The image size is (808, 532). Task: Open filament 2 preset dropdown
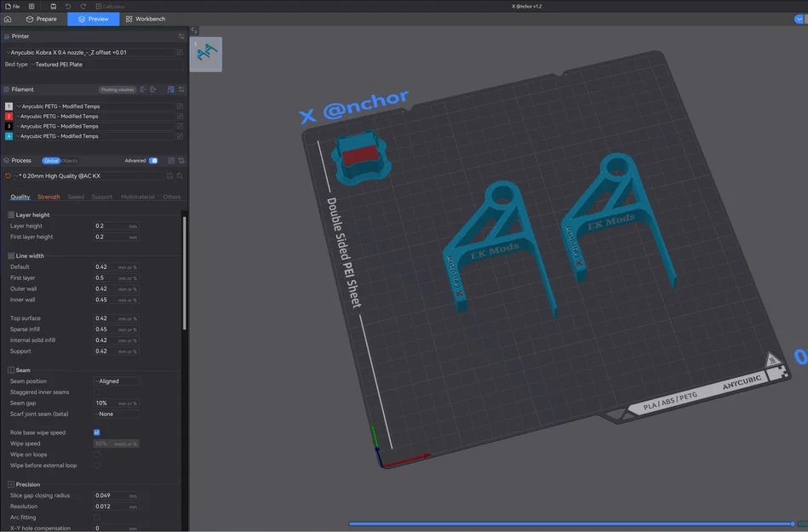[x=95, y=117]
